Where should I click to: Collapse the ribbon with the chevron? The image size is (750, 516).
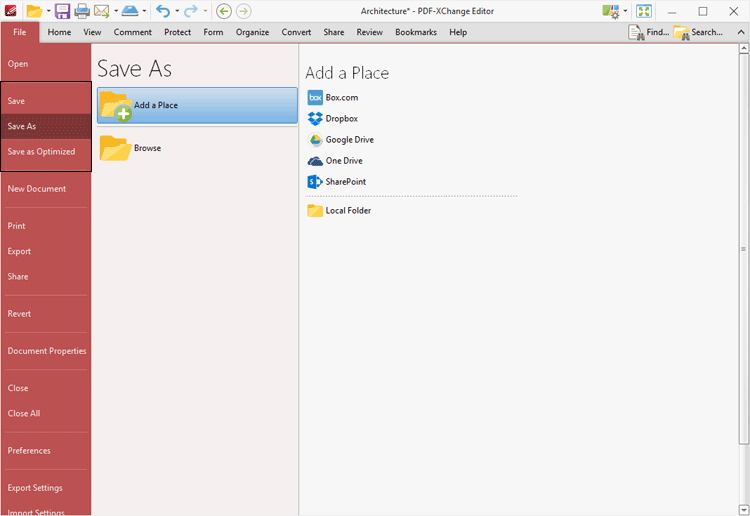tap(739, 32)
